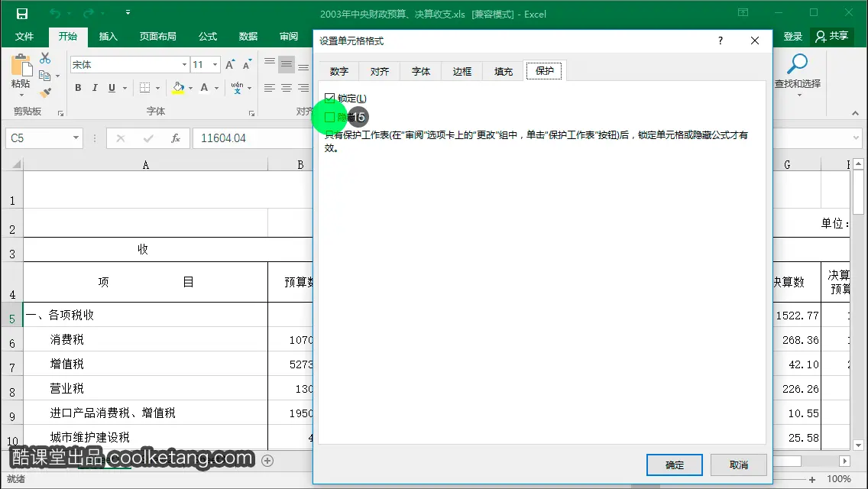Click the Center align icon
The width and height of the screenshot is (868, 489).
[x=287, y=88]
